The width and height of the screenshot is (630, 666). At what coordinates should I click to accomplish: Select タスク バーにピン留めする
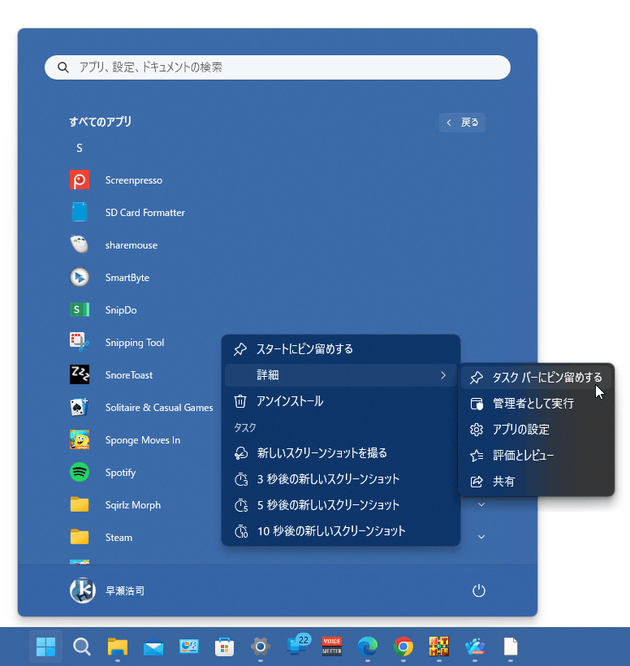coord(536,377)
